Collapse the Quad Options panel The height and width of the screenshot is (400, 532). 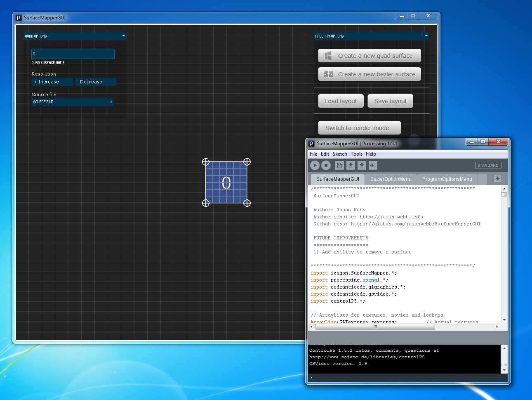(123, 36)
